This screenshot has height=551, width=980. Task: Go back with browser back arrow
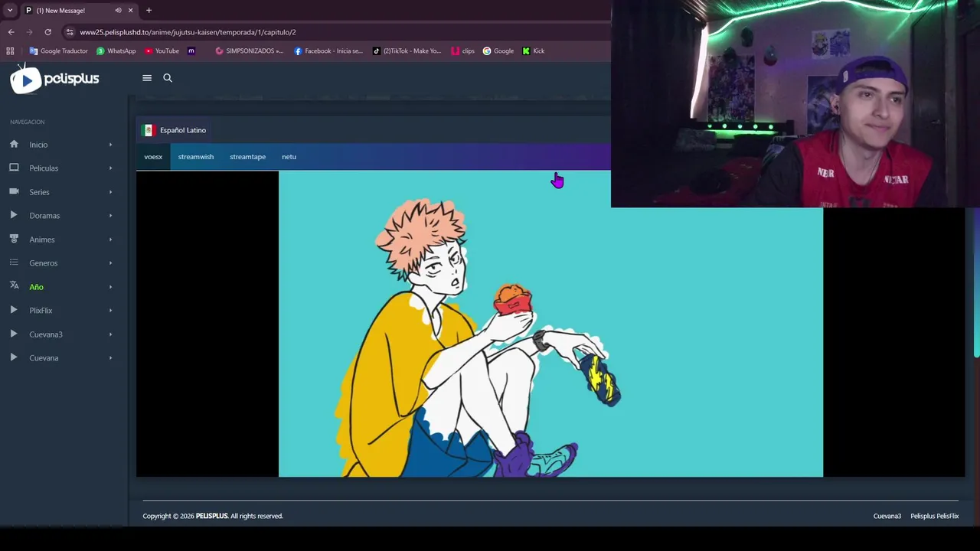click(x=11, y=32)
